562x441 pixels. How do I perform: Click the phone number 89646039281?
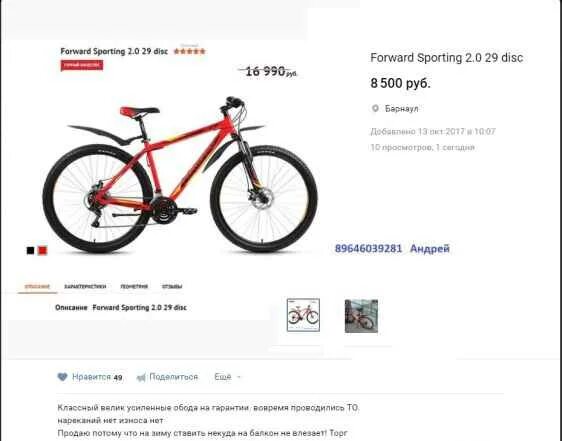[368, 248]
